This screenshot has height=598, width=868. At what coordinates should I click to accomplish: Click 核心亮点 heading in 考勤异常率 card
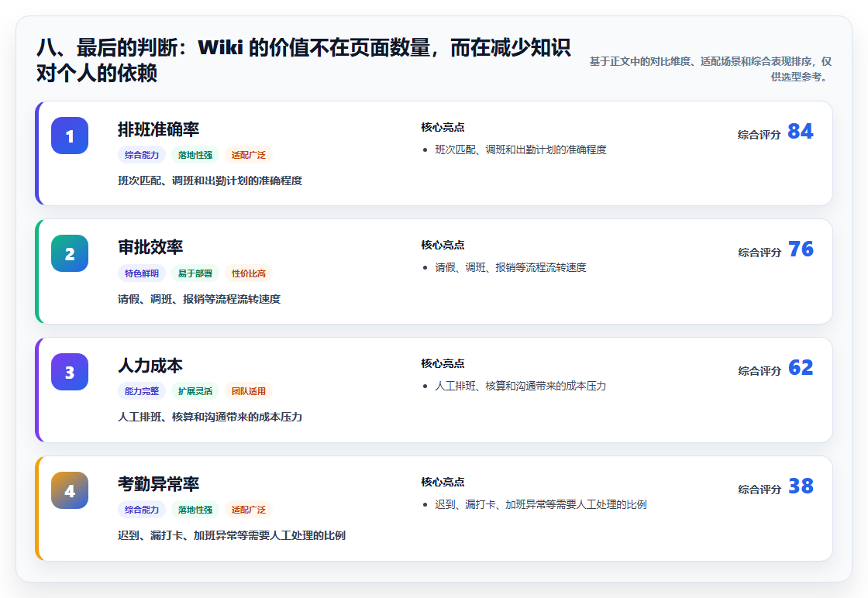[x=443, y=482]
